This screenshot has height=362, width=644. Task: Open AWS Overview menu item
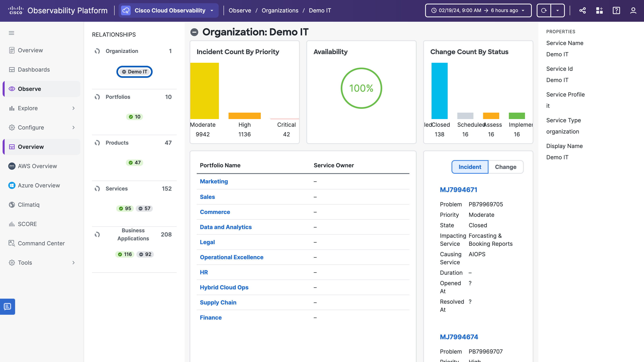[41, 166]
